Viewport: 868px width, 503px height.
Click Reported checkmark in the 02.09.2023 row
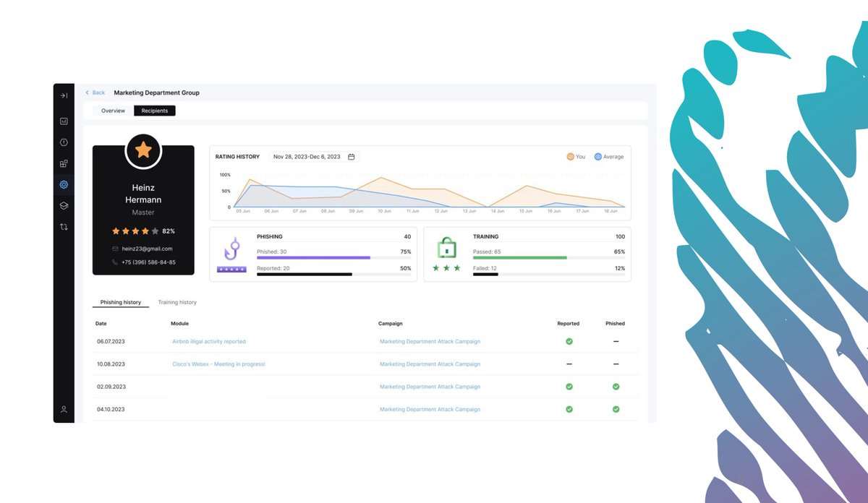point(569,387)
